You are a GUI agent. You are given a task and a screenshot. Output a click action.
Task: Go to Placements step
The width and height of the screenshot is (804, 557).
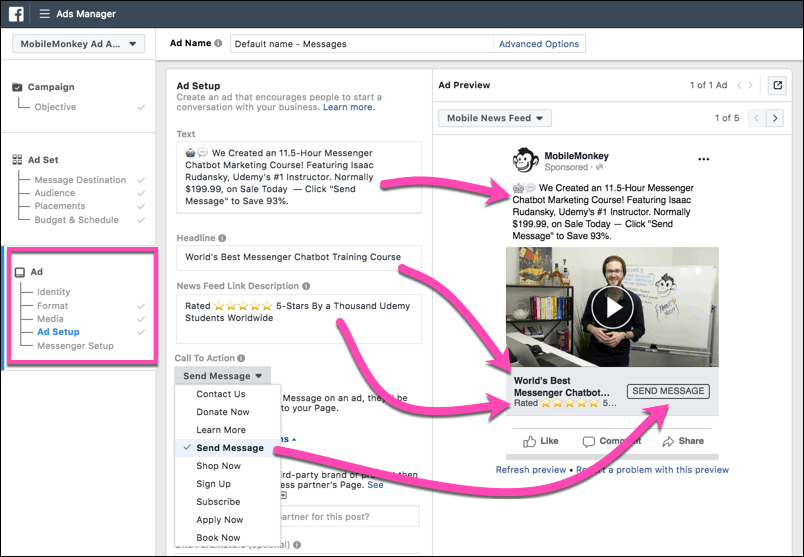(60, 206)
